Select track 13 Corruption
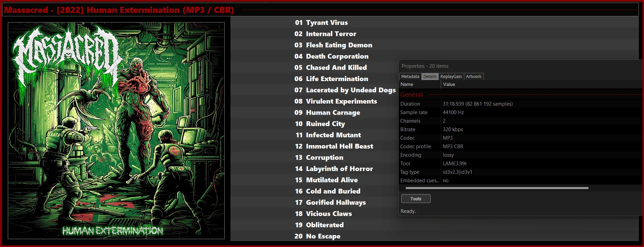644x247 pixels. point(319,157)
